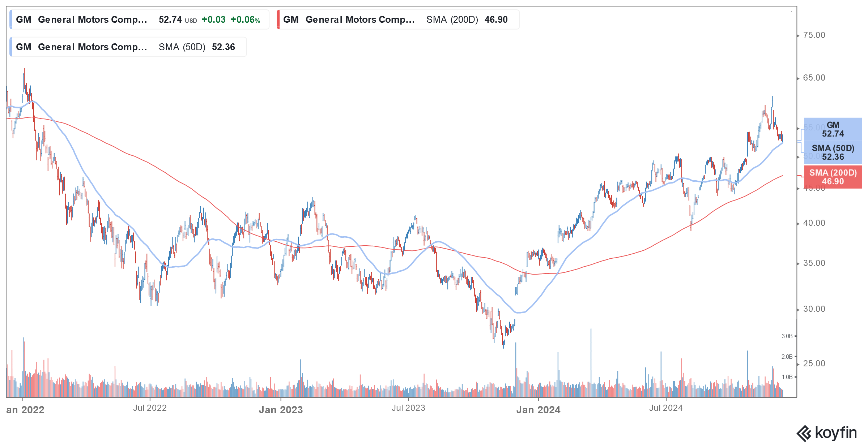
Task: Click the Jul 2024 axis label
Action: 666,408
